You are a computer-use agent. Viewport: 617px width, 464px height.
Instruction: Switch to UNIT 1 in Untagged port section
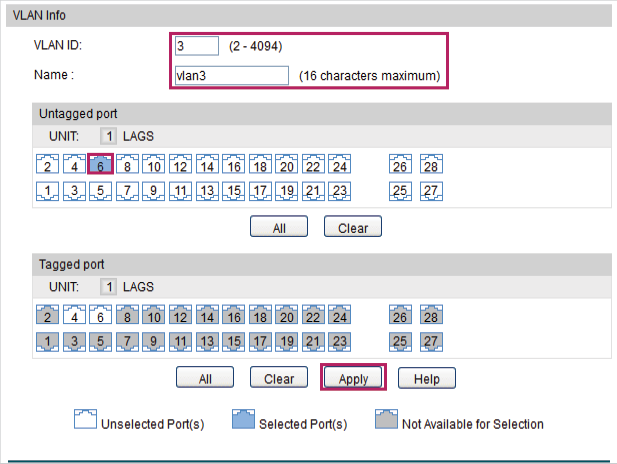coord(109,136)
